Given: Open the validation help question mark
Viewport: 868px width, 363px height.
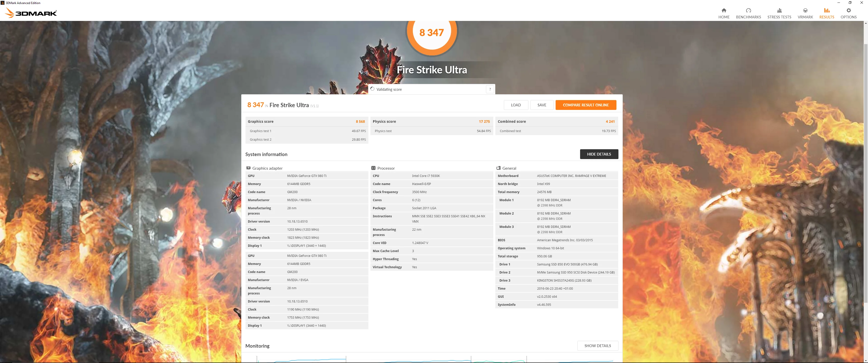Looking at the screenshot, I should 490,89.
